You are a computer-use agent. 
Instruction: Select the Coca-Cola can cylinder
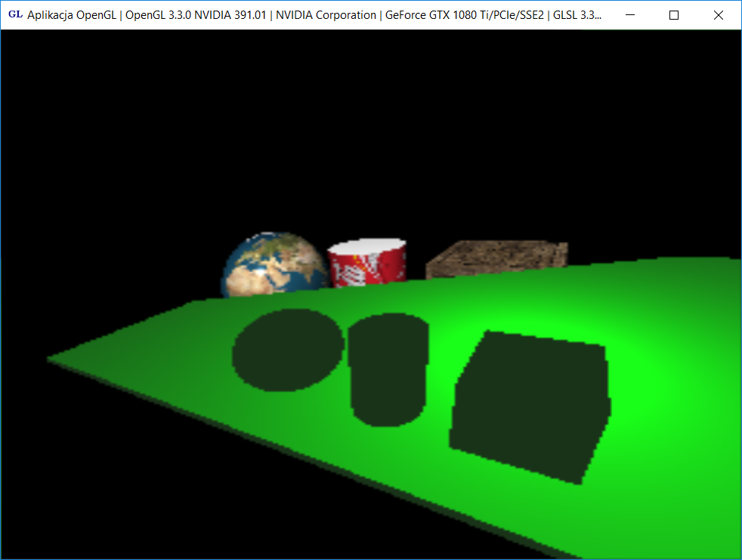(x=366, y=265)
